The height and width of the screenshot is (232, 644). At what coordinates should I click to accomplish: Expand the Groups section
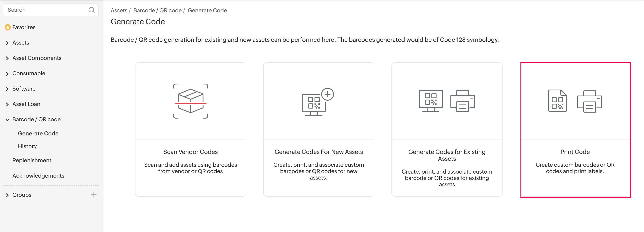pos(7,195)
